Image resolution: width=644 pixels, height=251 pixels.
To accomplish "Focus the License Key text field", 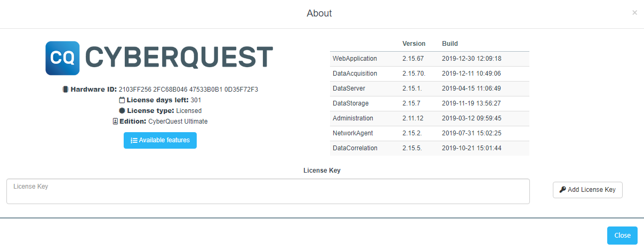I will coord(268,191).
